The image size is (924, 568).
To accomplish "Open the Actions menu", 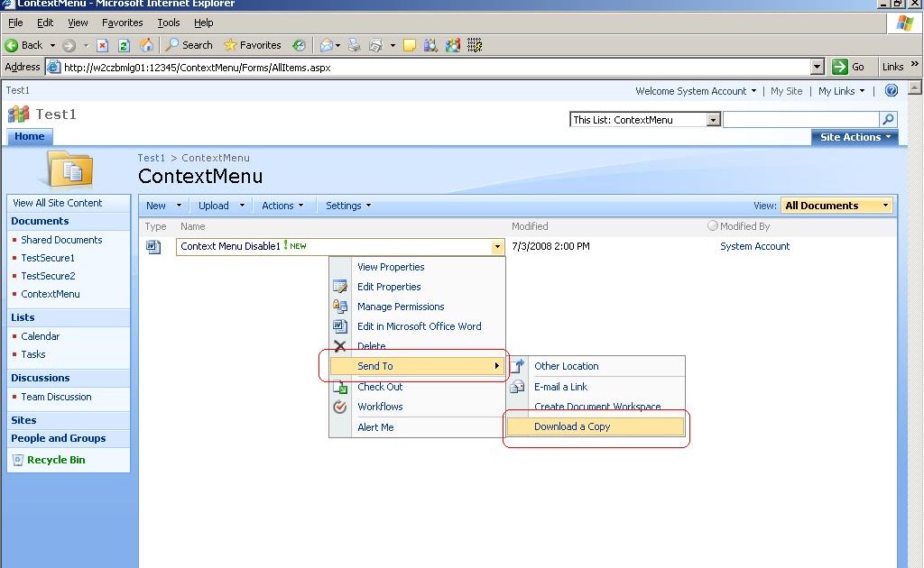I will point(282,206).
